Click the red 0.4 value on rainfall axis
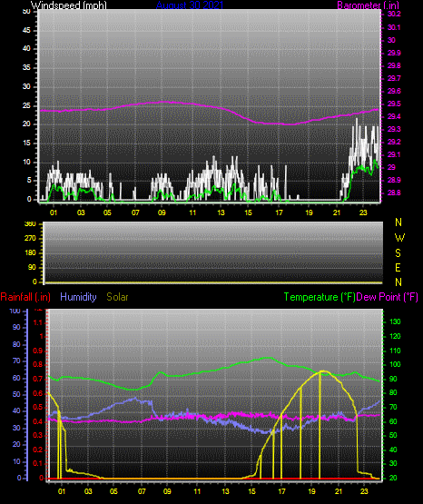This screenshot has height=504, width=423. (38, 421)
